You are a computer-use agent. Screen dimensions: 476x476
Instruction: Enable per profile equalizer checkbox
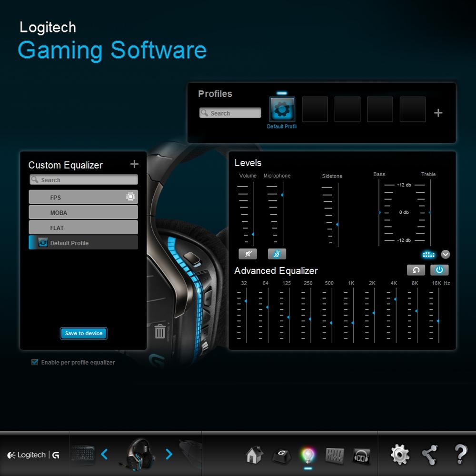(x=35, y=362)
